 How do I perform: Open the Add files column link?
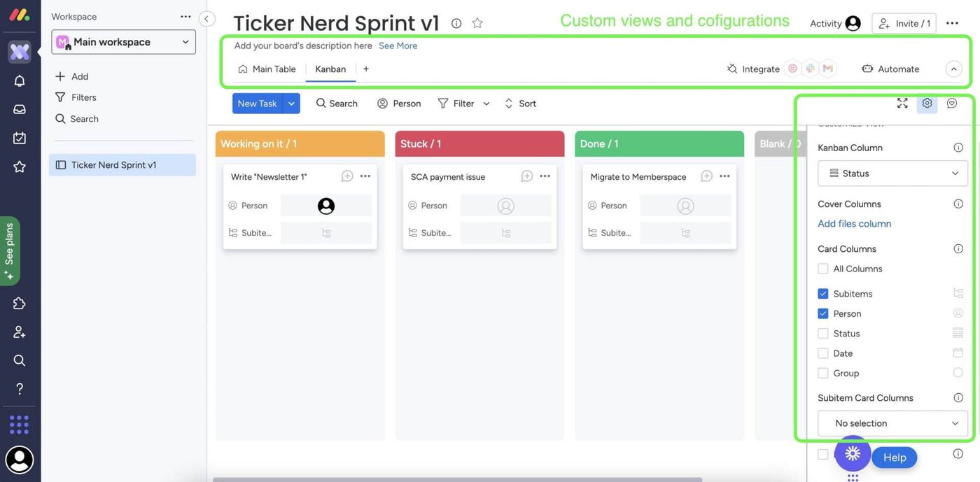click(x=854, y=224)
